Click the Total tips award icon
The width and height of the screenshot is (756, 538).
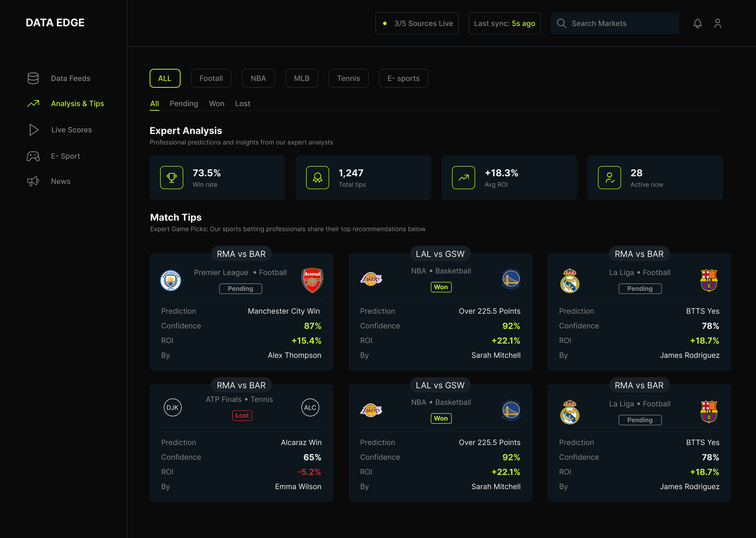(x=317, y=178)
